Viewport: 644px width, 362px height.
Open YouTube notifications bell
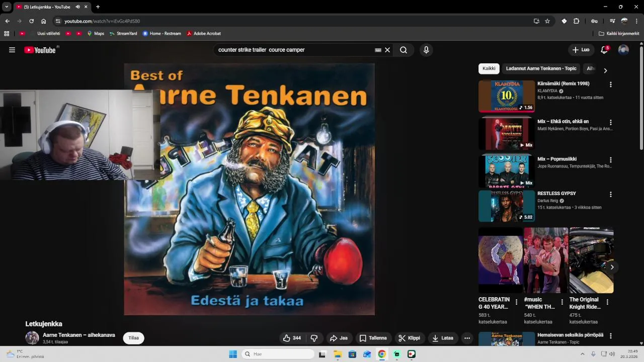pos(604,50)
